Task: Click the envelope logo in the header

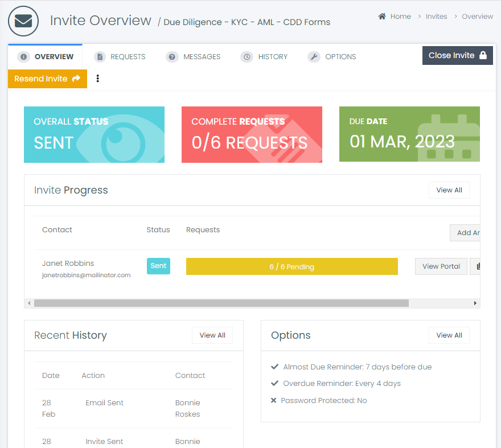Action: 23,21
